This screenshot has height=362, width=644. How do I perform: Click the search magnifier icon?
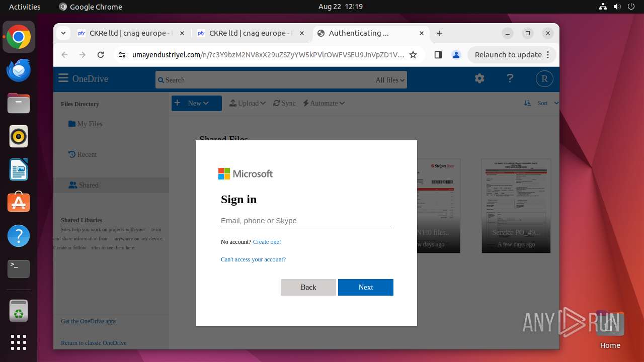coord(161,80)
